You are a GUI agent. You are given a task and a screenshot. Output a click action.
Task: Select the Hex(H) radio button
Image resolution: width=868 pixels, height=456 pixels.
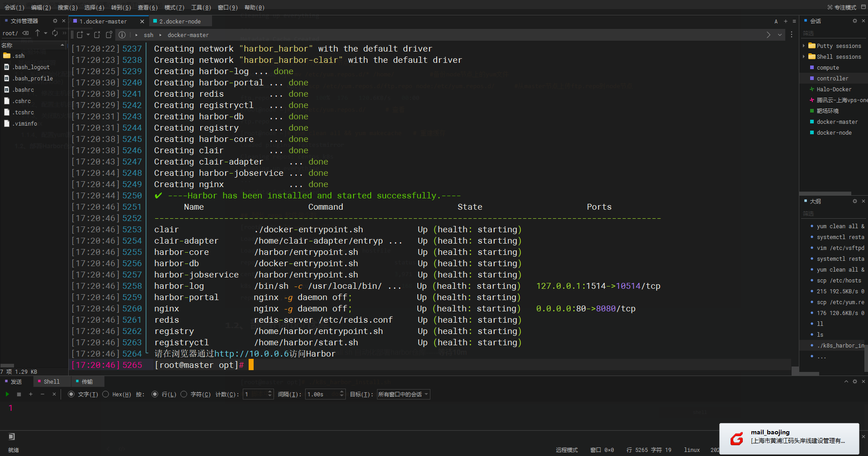[105, 394]
